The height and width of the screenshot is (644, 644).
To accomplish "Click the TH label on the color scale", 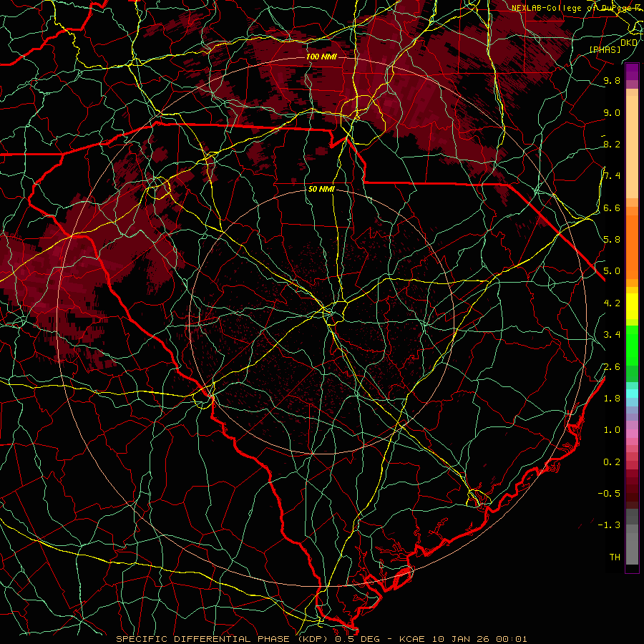I will pyautogui.click(x=615, y=557).
